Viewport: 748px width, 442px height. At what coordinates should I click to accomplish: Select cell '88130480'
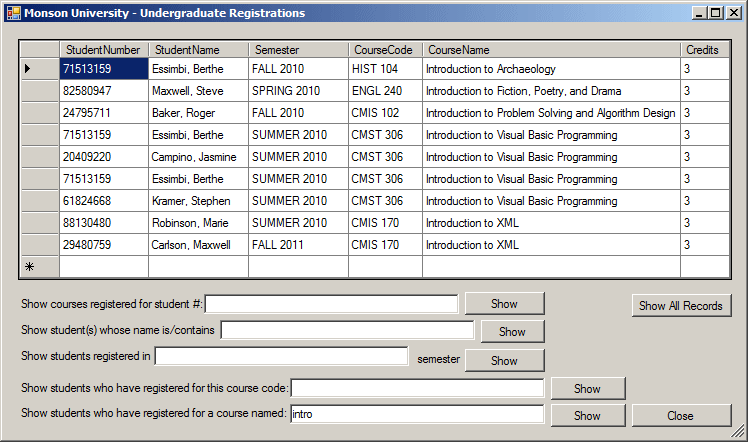click(104, 223)
